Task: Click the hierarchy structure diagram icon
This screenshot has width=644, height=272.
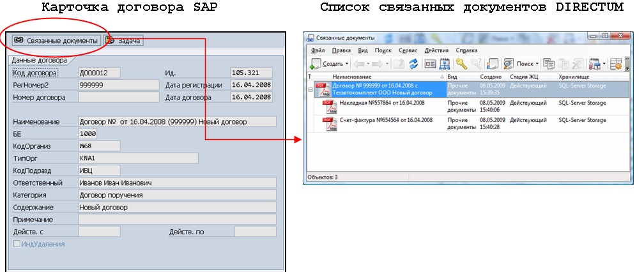Action: [445, 64]
